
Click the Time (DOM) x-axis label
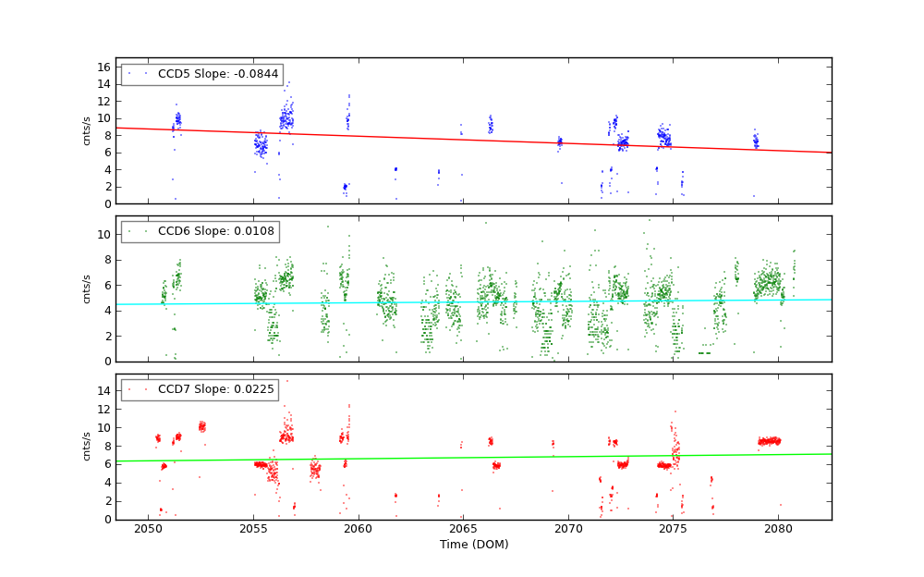coord(473,545)
